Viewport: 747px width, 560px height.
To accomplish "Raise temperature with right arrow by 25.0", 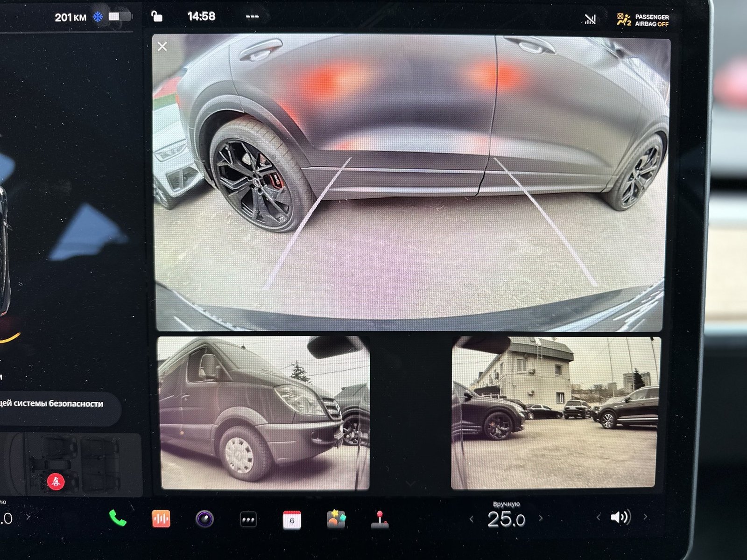I will (x=541, y=518).
